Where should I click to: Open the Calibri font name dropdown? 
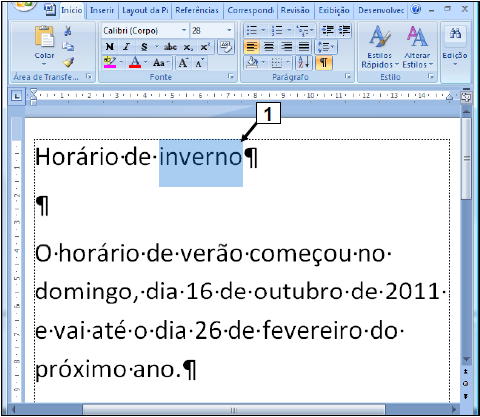(184, 30)
